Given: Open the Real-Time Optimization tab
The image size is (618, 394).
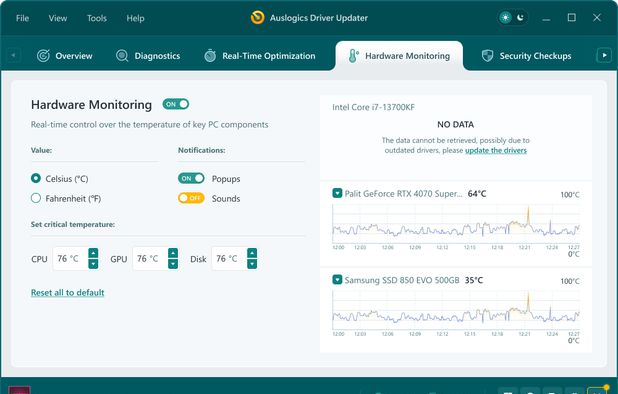Looking at the screenshot, I should click(x=260, y=56).
